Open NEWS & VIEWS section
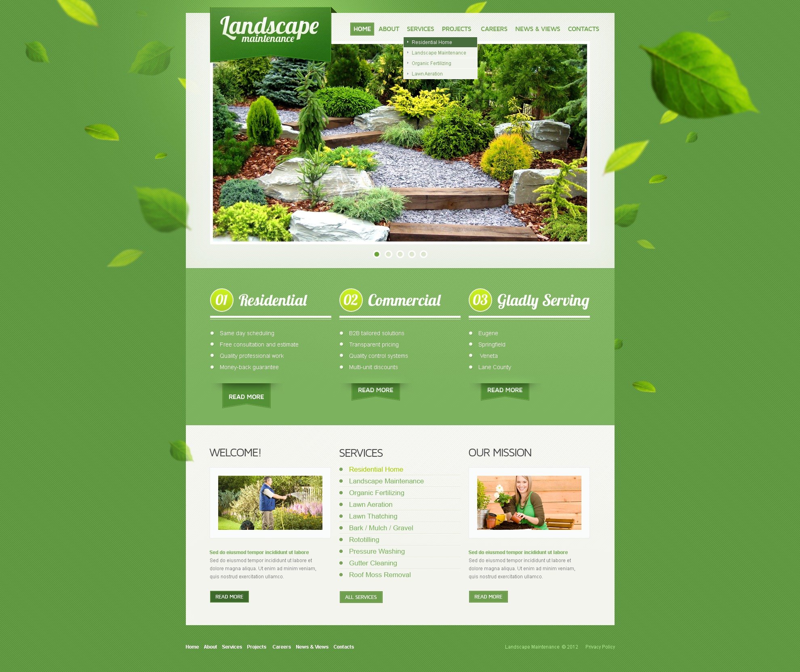 [x=537, y=29]
